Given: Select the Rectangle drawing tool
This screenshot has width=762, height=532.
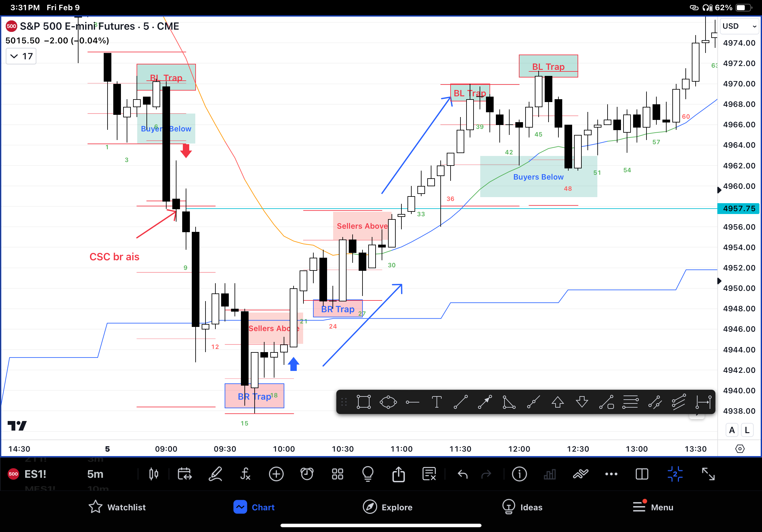Looking at the screenshot, I should (364, 402).
